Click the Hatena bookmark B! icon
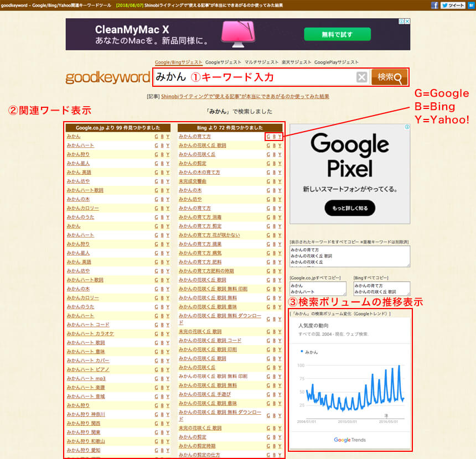The image size is (476, 459). tap(471, 5)
